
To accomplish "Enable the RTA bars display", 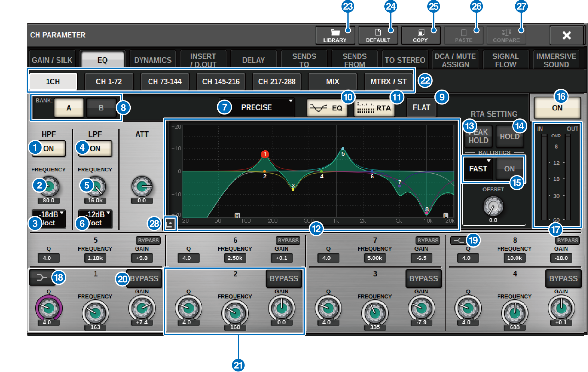I will [374, 108].
